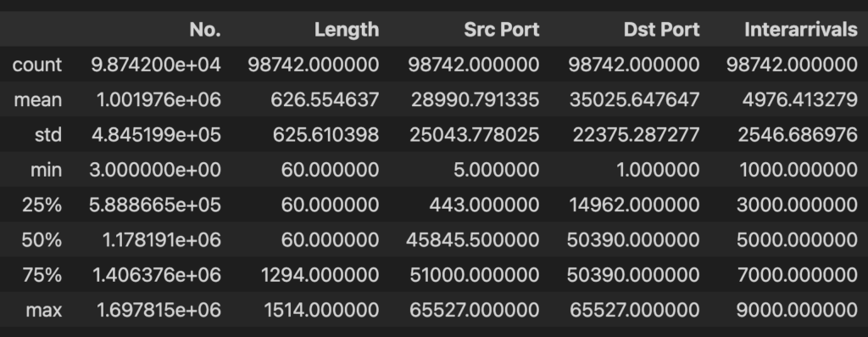The image size is (868, 337).
Task: Click mean Length value 626.554637
Action: click(325, 100)
